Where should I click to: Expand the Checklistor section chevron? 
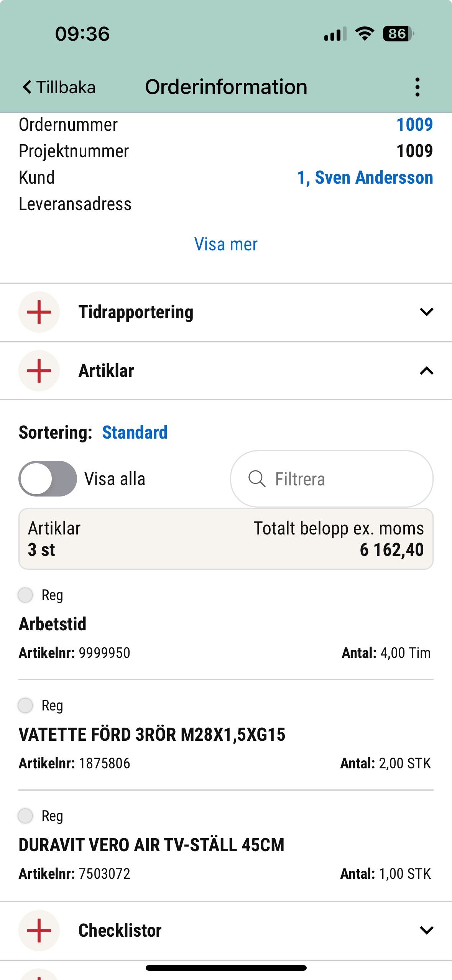426,930
